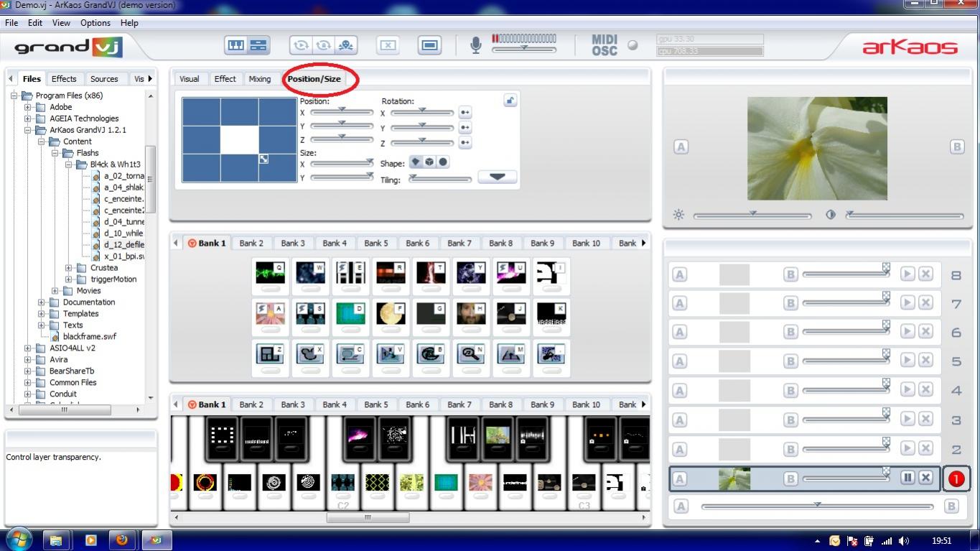
Task: Assign layer 1 to channel B
Action: [x=790, y=478]
